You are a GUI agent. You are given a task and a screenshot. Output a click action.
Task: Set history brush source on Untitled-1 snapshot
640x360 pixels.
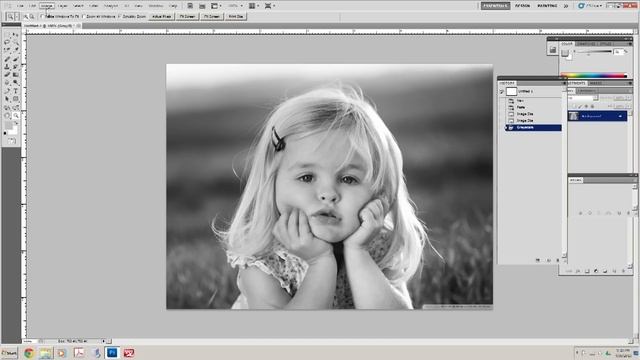click(501, 91)
